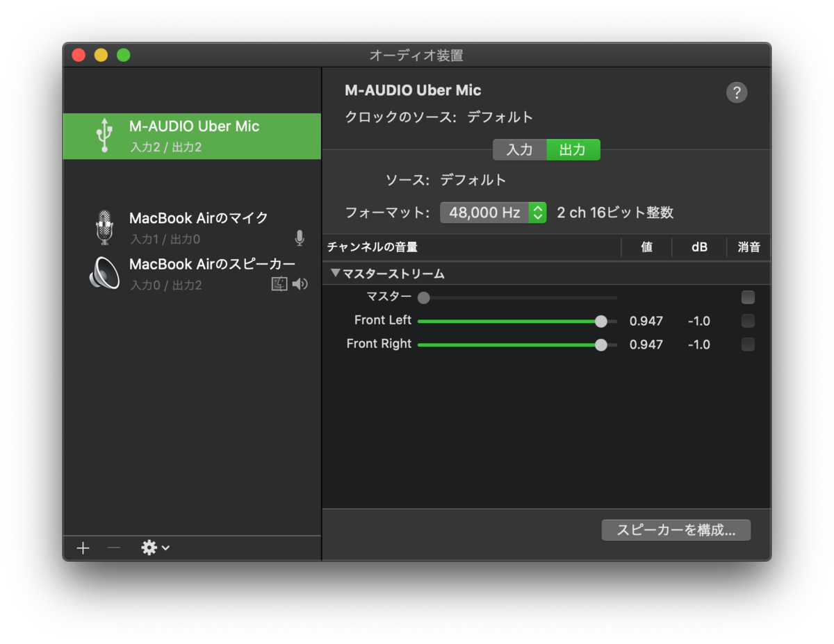Click the dB column header

[699, 247]
